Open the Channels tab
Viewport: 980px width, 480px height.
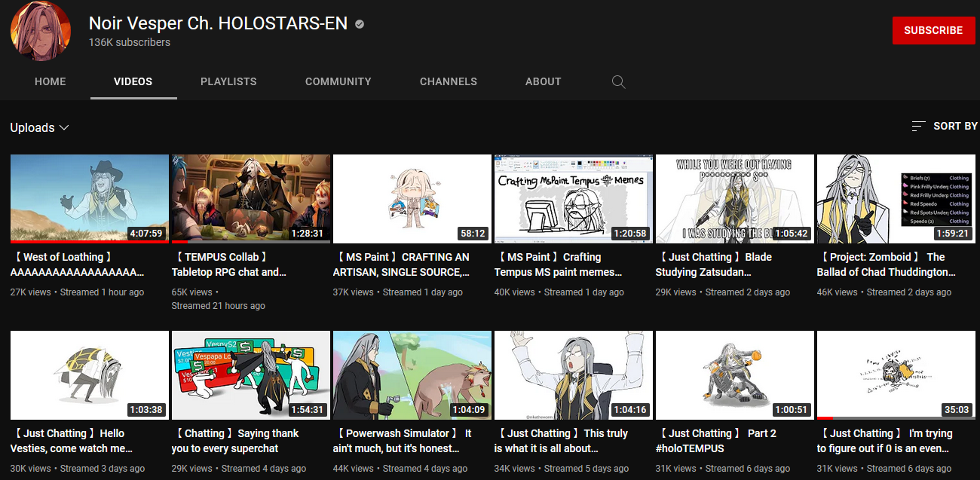[449, 81]
